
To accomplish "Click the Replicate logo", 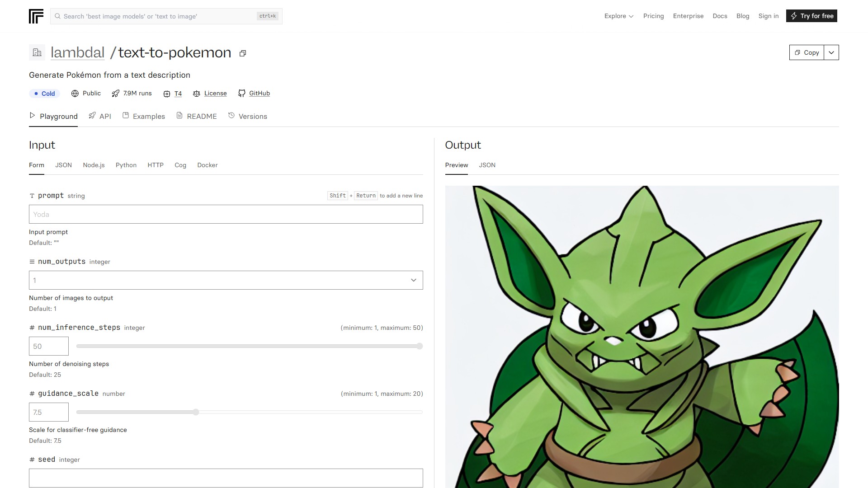I will click(36, 16).
